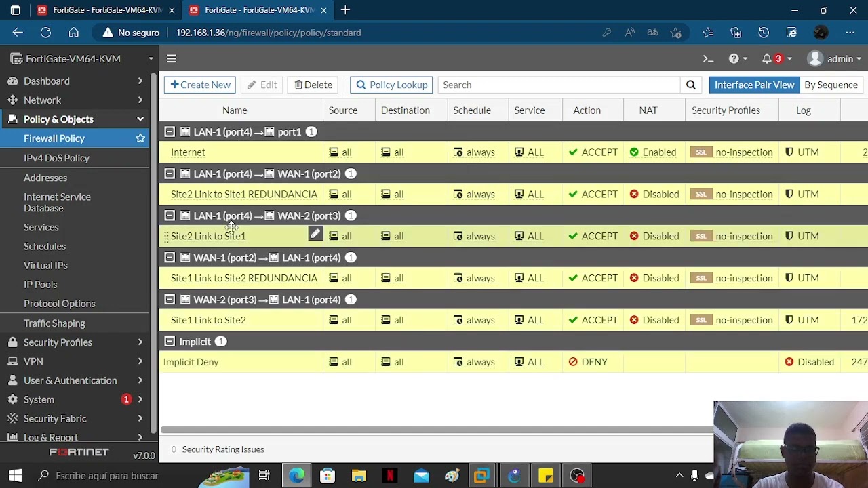Click the Delete policy button
Viewport: 868px width, 488px height.
(313, 85)
